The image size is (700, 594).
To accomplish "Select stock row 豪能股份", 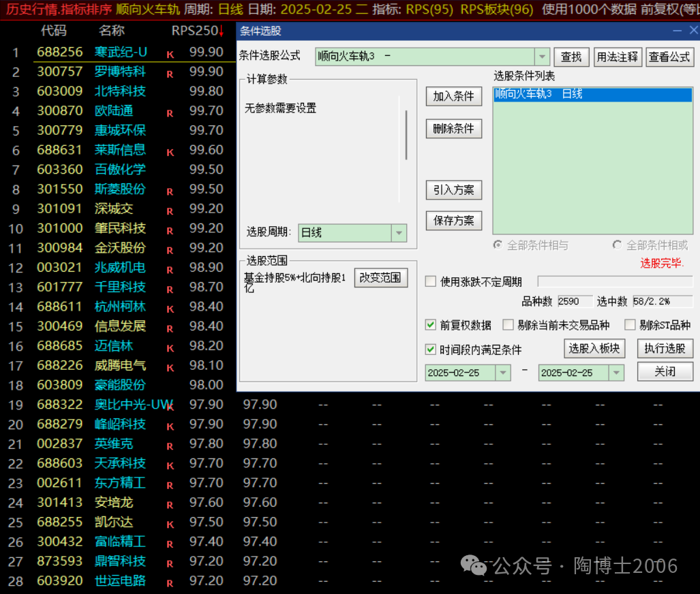I will [x=118, y=385].
